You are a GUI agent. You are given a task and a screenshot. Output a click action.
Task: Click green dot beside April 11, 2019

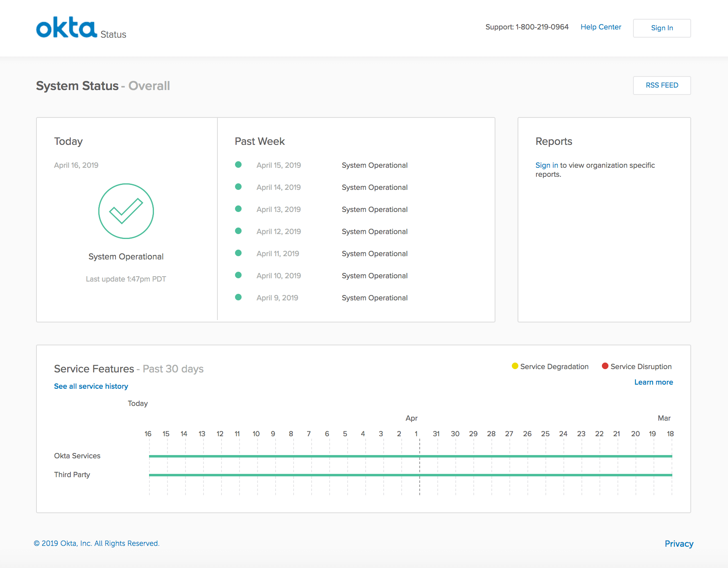pos(238,253)
